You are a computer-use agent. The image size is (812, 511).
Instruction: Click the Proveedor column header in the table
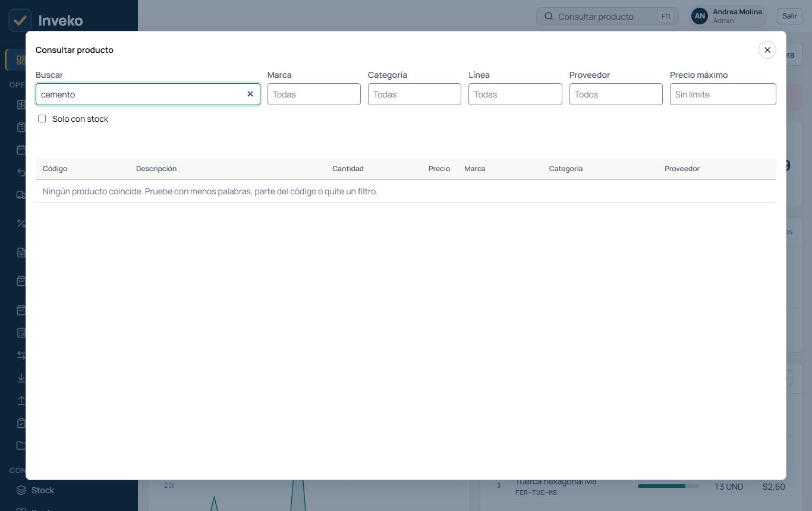pyautogui.click(x=682, y=169)
